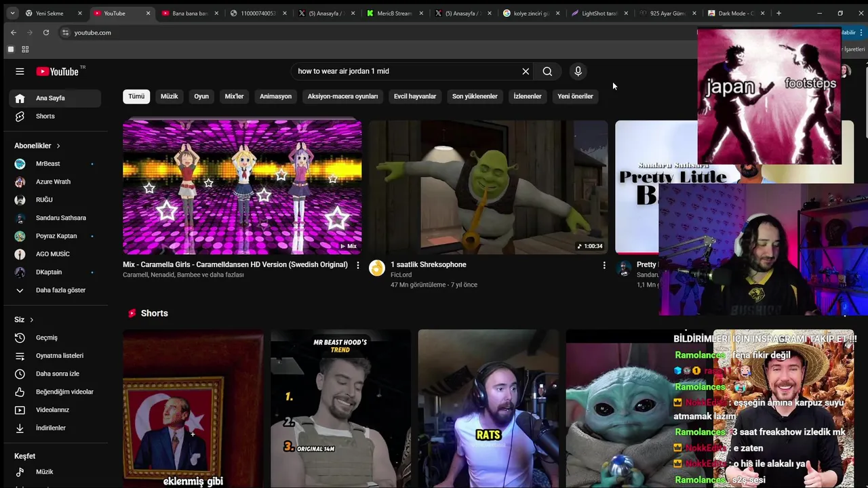Select the Yeni öneriler chip
The image size is (868, 488).
(x=575, y=96)
